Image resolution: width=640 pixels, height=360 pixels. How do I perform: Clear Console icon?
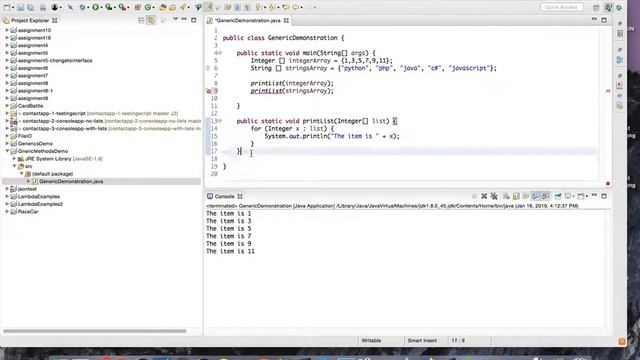506,196
